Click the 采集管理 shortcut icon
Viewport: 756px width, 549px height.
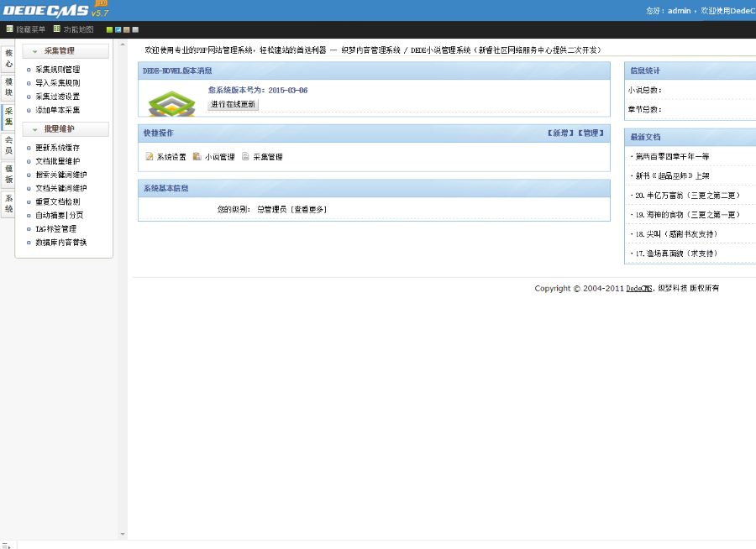point(245,156)
